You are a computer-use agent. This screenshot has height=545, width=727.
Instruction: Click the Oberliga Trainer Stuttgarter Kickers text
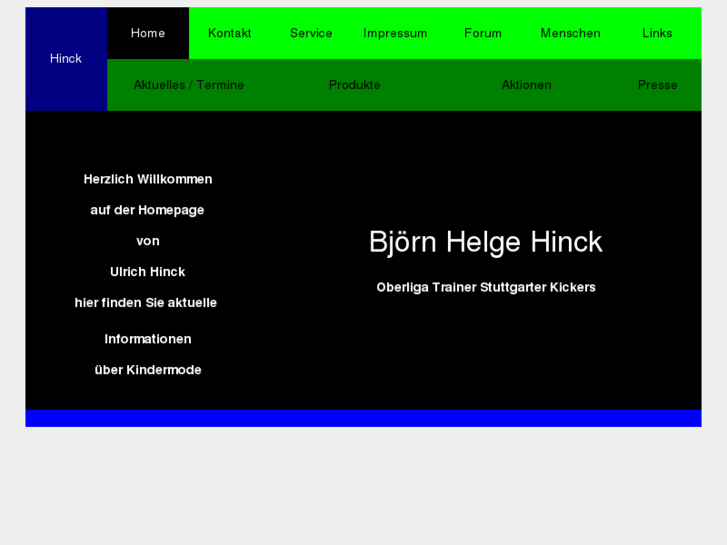(x=486, y=287)
